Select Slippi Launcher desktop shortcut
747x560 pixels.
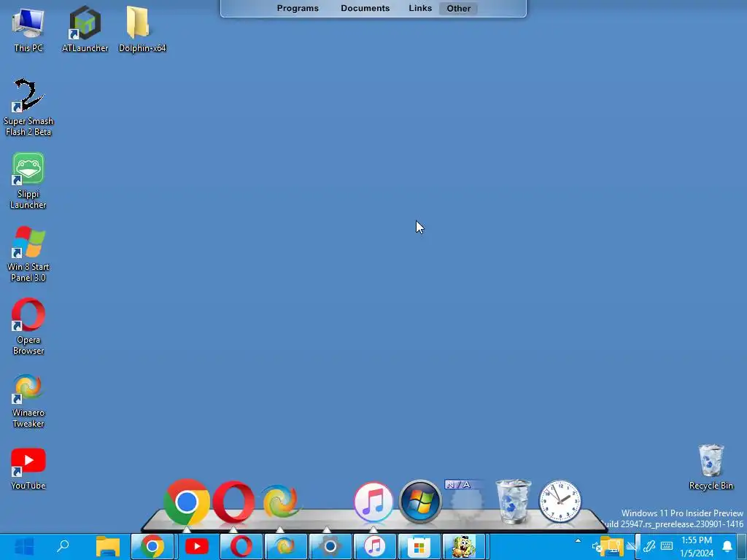[x=28, y=181]
